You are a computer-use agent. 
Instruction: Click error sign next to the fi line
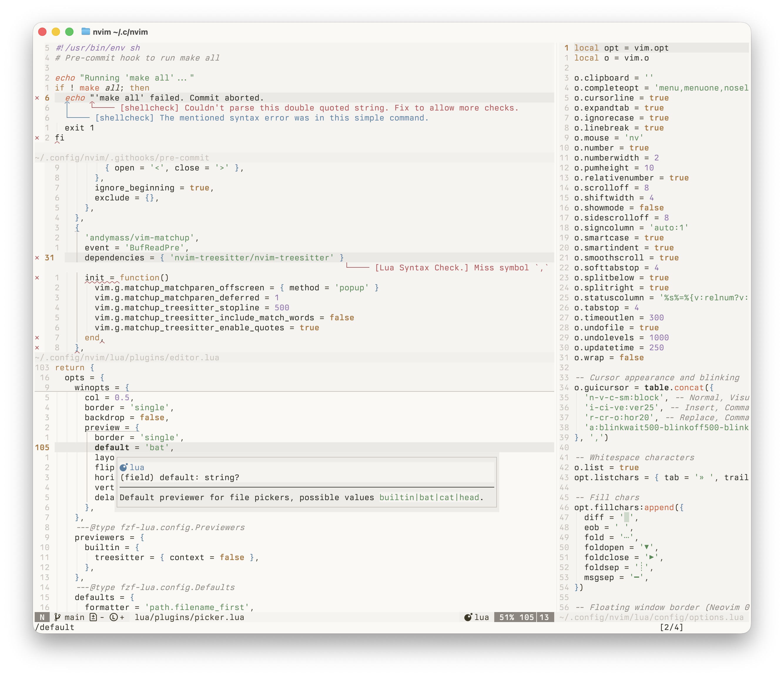tap(37, 138)
